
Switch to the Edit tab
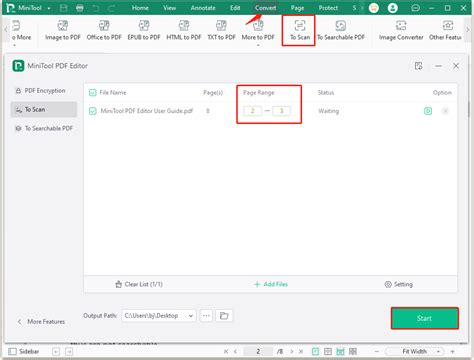235,8
